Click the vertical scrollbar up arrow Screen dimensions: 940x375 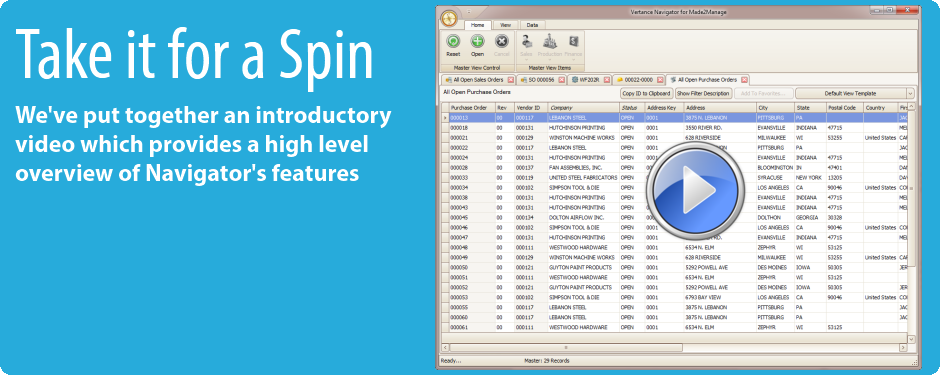tap(911, 107)
